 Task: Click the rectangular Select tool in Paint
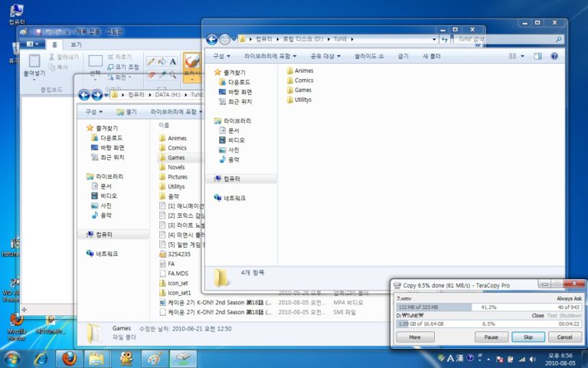click(x=95, y=61)
